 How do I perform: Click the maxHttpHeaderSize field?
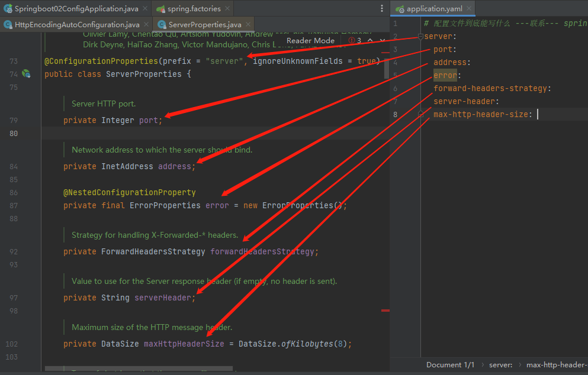184,344
